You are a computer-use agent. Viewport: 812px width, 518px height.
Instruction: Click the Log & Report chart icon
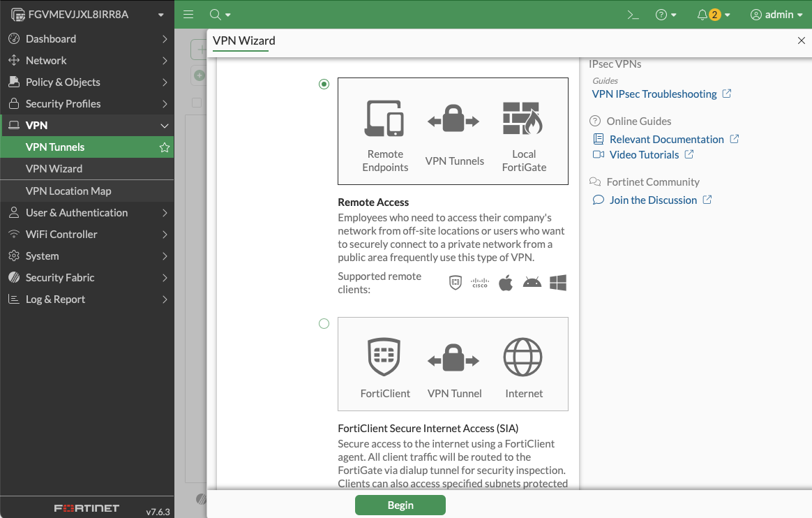14,299
